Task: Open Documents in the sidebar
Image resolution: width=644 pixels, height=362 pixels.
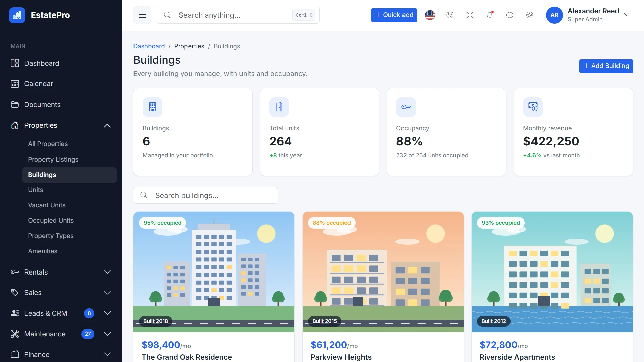Action: (61, 105)
